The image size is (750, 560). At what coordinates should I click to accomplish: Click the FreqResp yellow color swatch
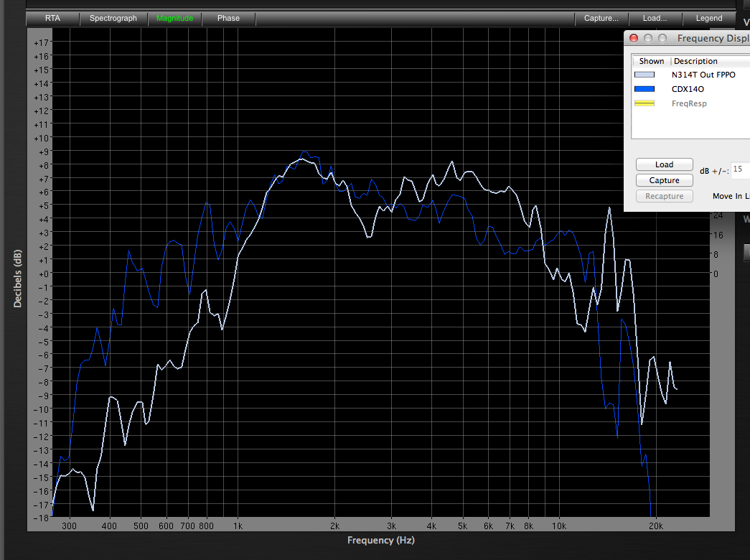pyautogui.click(x=644, y=103)
